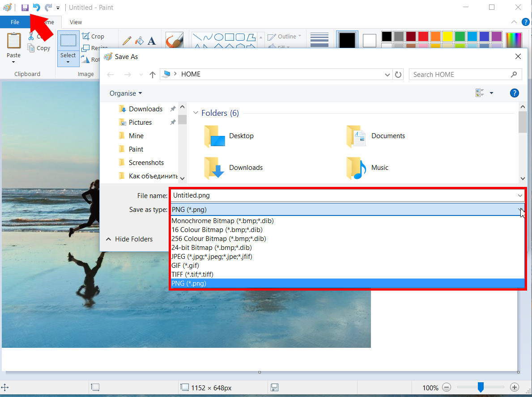Select the Fill with colour bucket
The image size is (532, 397).
point(139,41)
